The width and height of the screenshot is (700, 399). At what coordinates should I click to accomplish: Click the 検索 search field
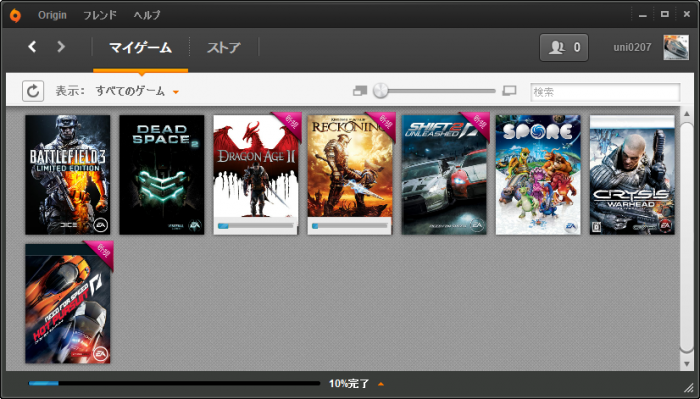[605, 92]
